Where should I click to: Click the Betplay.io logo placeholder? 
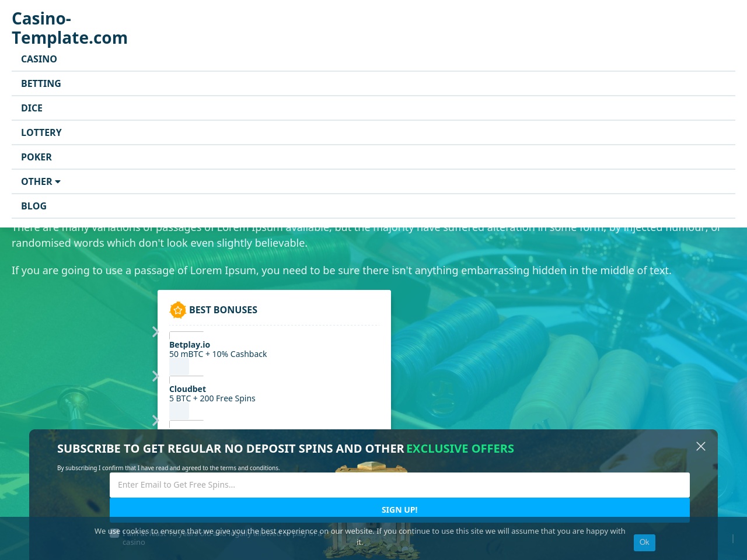tap(186, 335)
